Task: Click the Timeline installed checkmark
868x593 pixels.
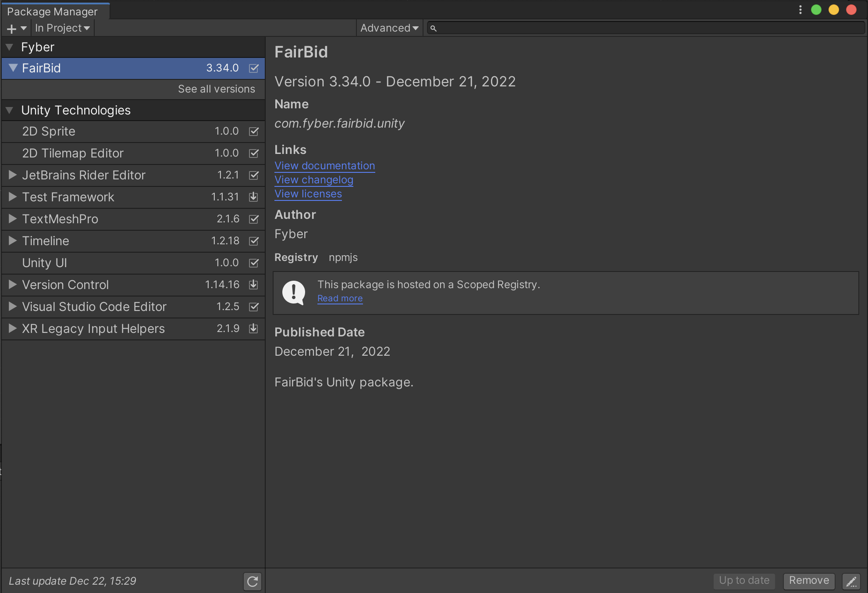Action: coord(254,241)
